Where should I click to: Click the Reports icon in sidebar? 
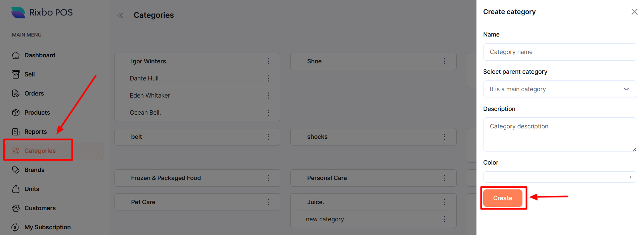point(16,132)
